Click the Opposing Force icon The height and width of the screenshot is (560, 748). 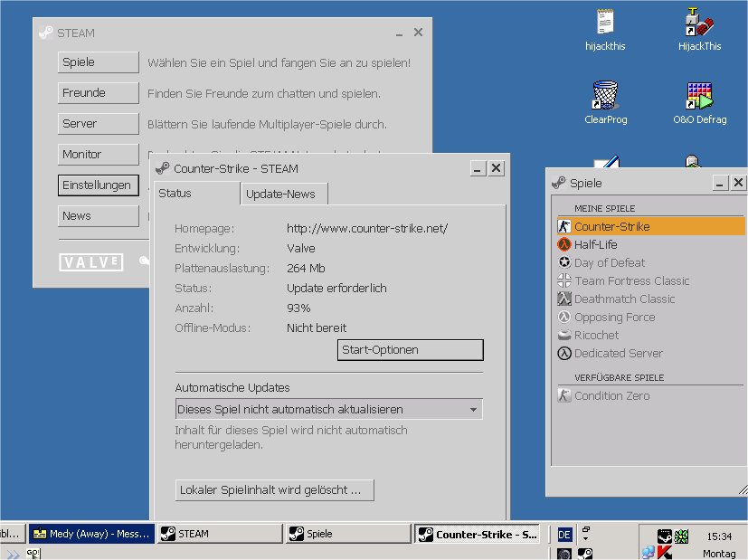(564, 317)
